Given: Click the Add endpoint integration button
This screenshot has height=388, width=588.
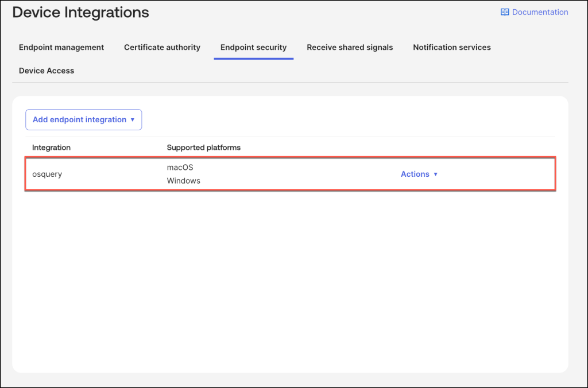Looking at the screenshot, I should click(80, 120).
